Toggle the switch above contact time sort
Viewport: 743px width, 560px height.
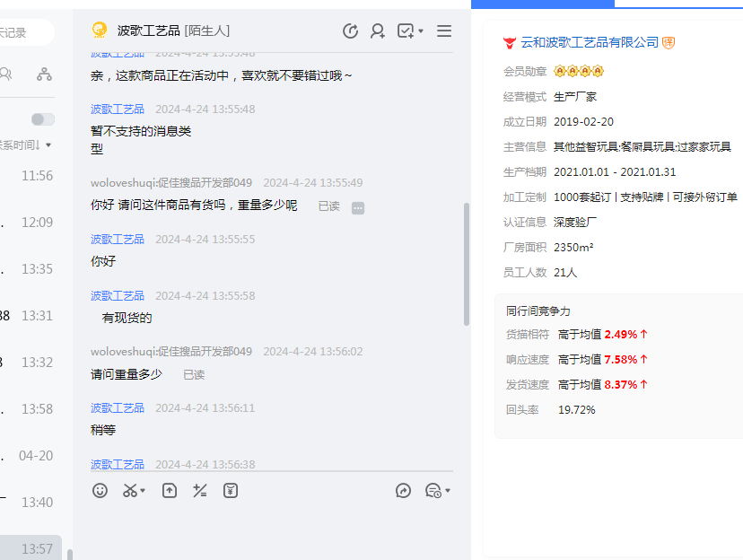42,119
